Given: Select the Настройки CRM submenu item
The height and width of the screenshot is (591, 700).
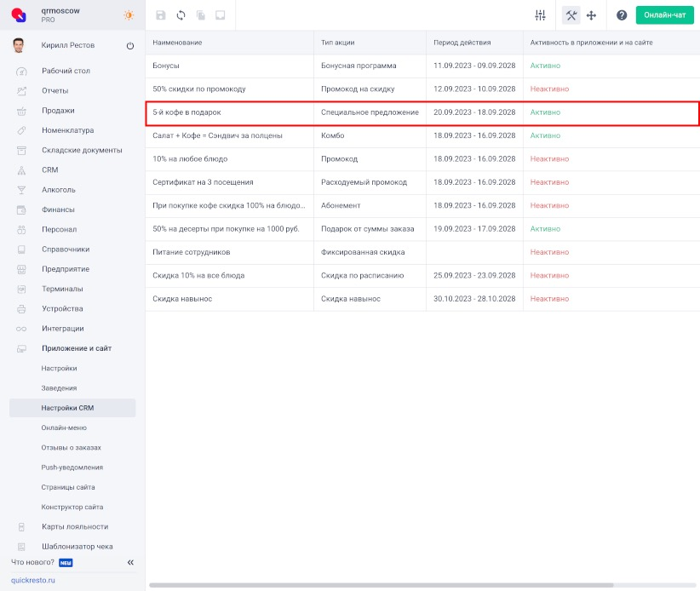Looking at the screenshot, I should tap(72, 408).
